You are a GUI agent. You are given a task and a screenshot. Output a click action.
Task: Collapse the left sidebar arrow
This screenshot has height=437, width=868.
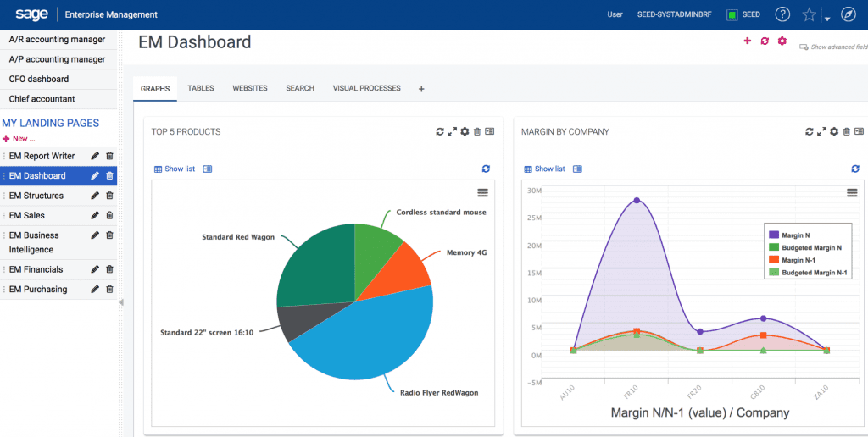(x=121, y=302)
